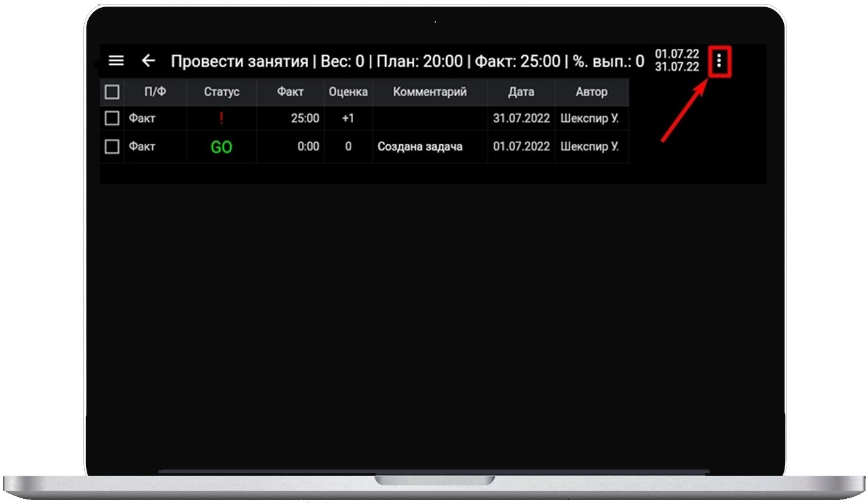The height and width of the screenshot is (504, 868).
Task: Click the Факт column header
Action: pyautogui.click(x=290, y=92)
